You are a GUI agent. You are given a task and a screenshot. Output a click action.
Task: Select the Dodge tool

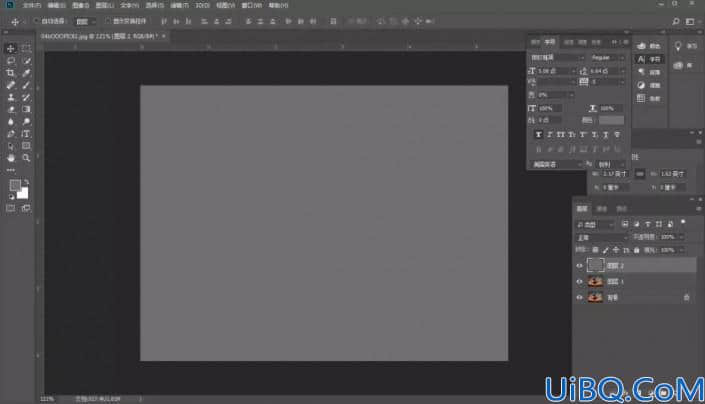click(26, 121)
